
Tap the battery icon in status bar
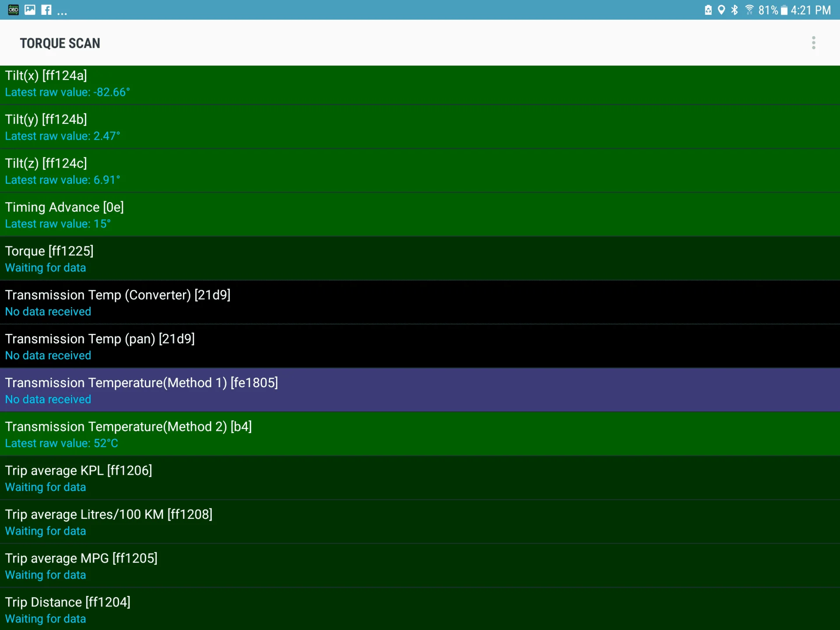click(x=784, y=10)
